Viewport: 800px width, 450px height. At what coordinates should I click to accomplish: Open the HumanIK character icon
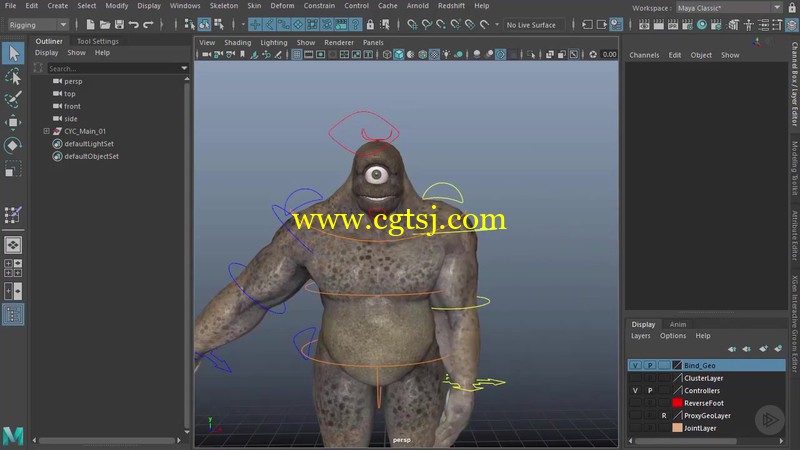coord(748,24)
